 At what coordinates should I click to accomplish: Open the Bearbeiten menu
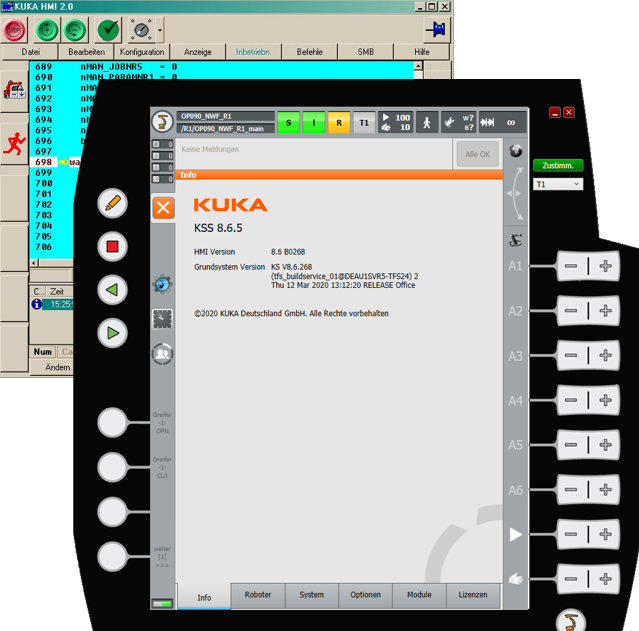[x=86, y=52]
